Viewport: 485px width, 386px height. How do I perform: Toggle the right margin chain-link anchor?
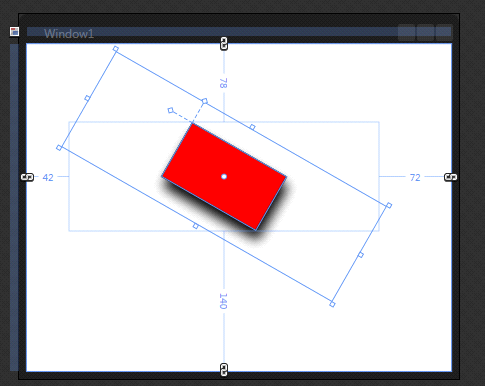[x=451, y=177]
